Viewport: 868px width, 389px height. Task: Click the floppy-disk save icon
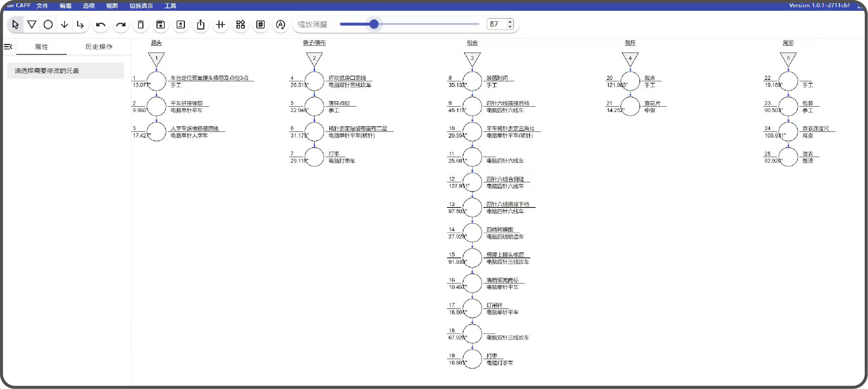tap(161, 24)
